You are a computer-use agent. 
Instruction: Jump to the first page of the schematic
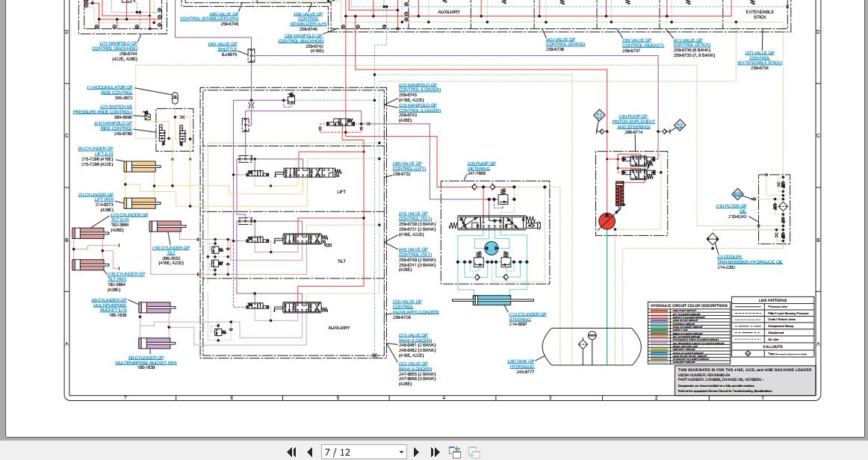291,452
